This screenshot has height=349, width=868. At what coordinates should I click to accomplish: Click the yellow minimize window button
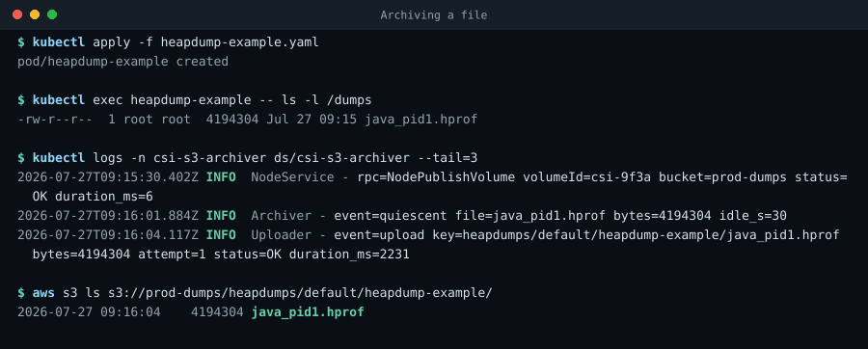pos(35,14)
